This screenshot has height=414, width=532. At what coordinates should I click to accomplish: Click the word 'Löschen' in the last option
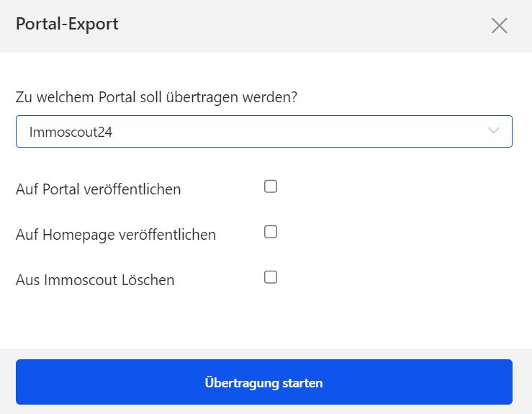[x=148, y=280]
